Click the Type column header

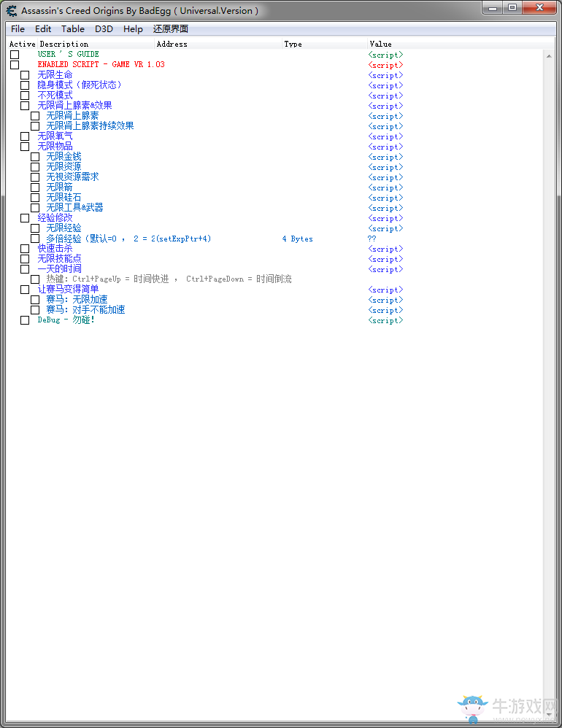[x=325, y=44]
